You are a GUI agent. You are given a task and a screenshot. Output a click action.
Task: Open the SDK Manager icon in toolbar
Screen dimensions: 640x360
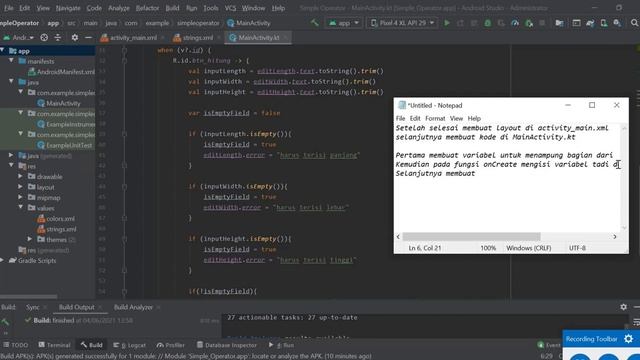[x=617, y=23]
